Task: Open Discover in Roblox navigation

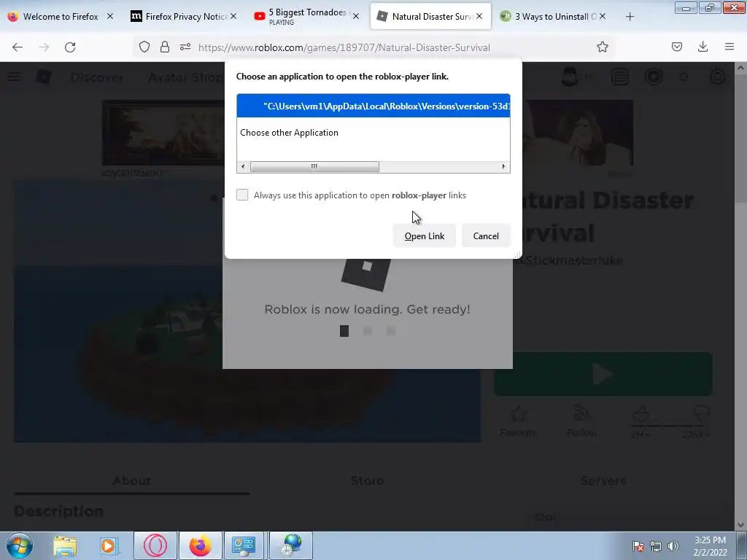Action: [97, 77]
